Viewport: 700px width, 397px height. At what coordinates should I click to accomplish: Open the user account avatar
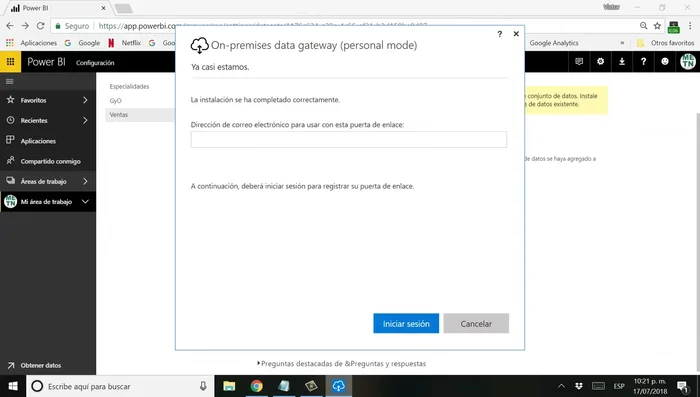click(x=688, y=62)
